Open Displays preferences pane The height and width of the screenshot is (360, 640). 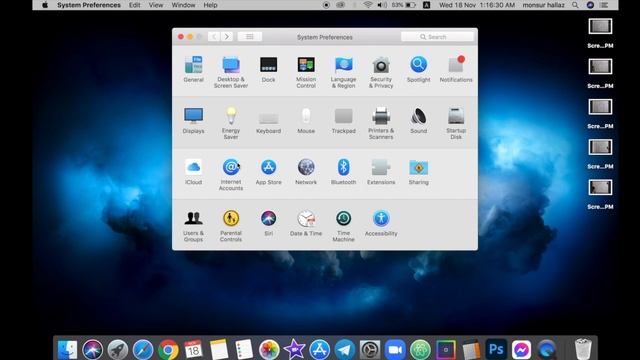[x=193, y=120]
